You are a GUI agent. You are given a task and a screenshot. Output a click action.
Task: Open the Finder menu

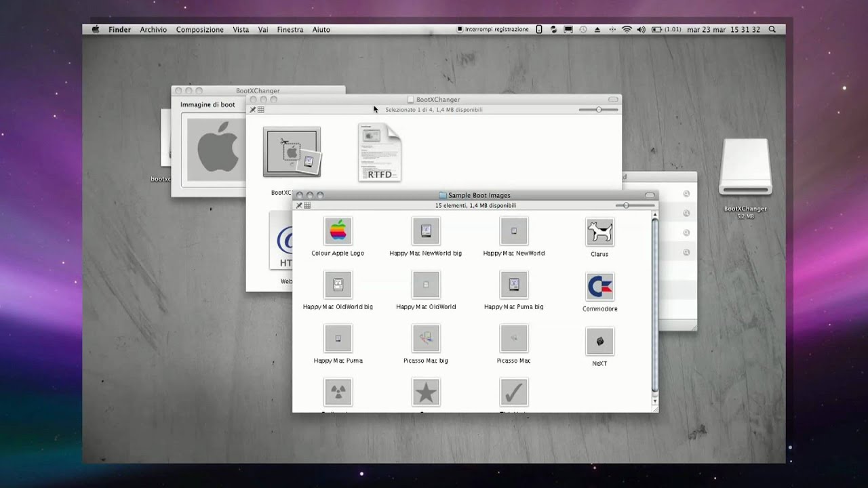tap(120, 30)
